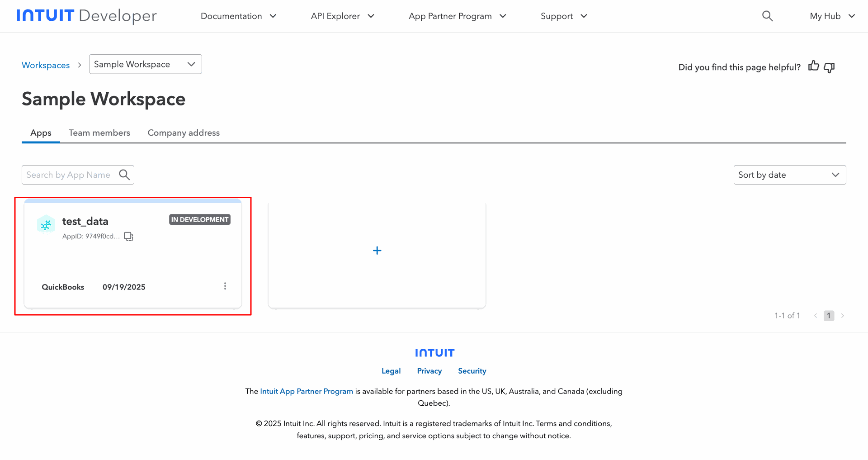Click the Intuit logo in the footer
This screenshot has height=460, width=868.
435,353
